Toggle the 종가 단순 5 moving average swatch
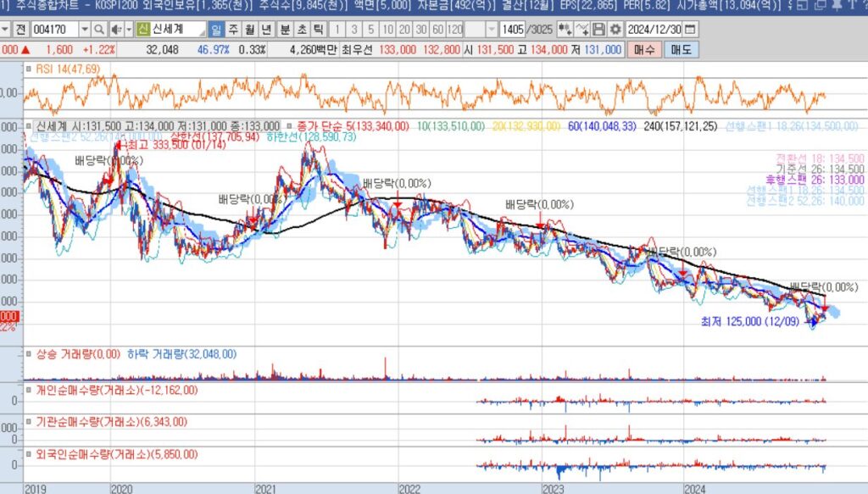The width and height of the screenshot is (868, 494). tap(289, 125)
